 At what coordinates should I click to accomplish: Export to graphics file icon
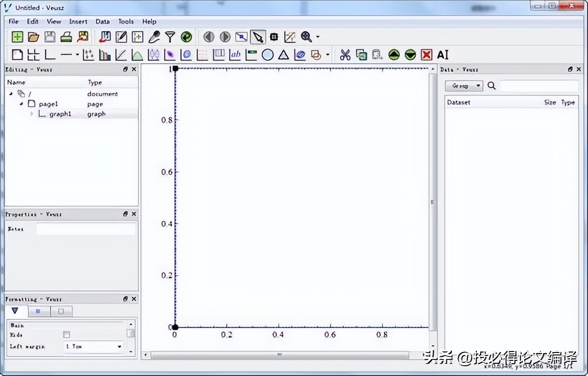pos(83,37)
